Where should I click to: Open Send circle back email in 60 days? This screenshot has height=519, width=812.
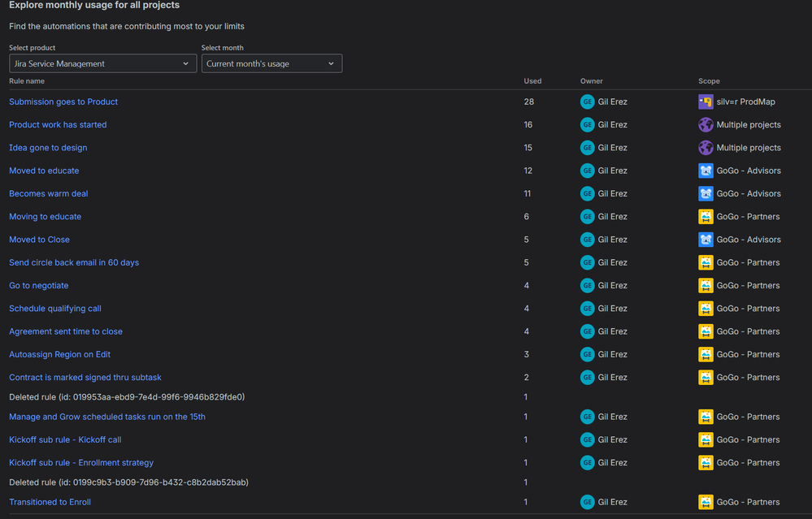74,262
